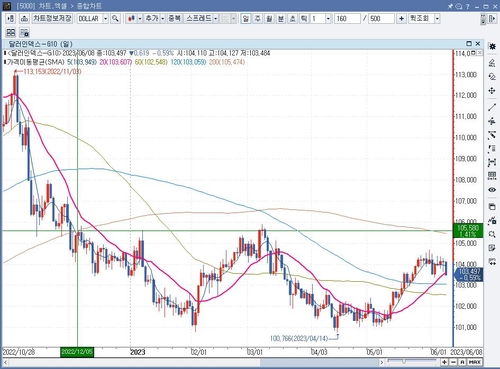This screenshot has width=500, height=369.
Task: Click the delete-all drawings icon below the eraser
Action: click(492, 77)
